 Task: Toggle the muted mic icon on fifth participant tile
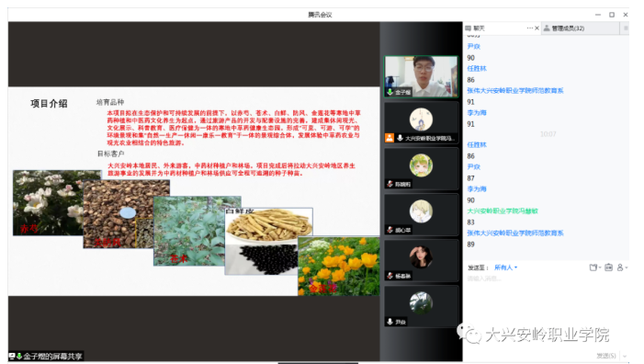(x=390, y=276)
